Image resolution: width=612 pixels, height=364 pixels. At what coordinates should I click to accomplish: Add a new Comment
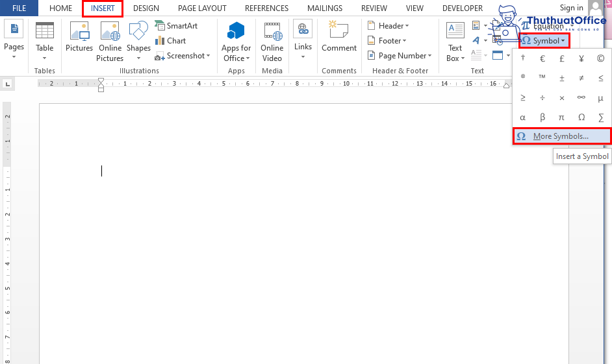point(338,38)
